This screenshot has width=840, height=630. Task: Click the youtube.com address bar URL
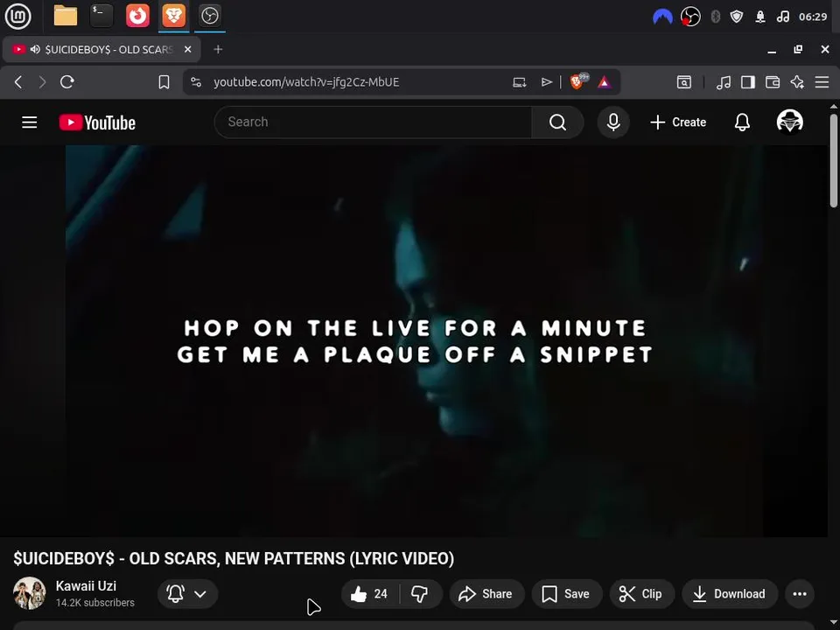[306, 82]
